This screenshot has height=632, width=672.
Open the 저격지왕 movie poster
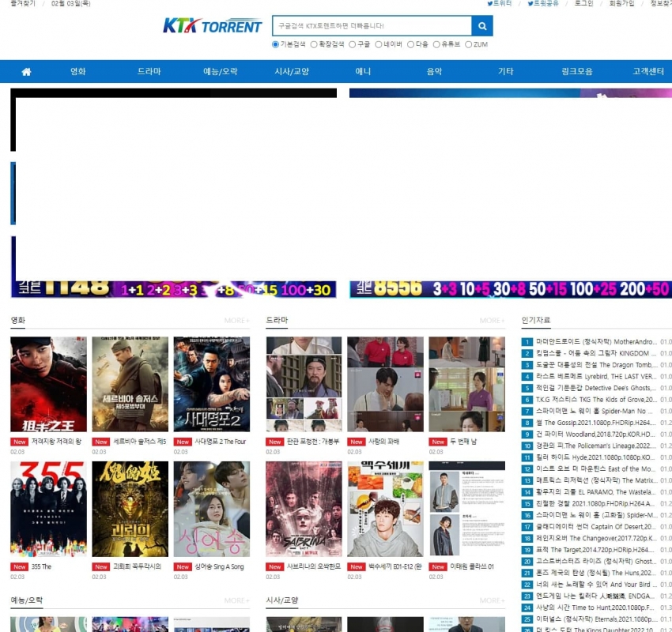(48, 384)
